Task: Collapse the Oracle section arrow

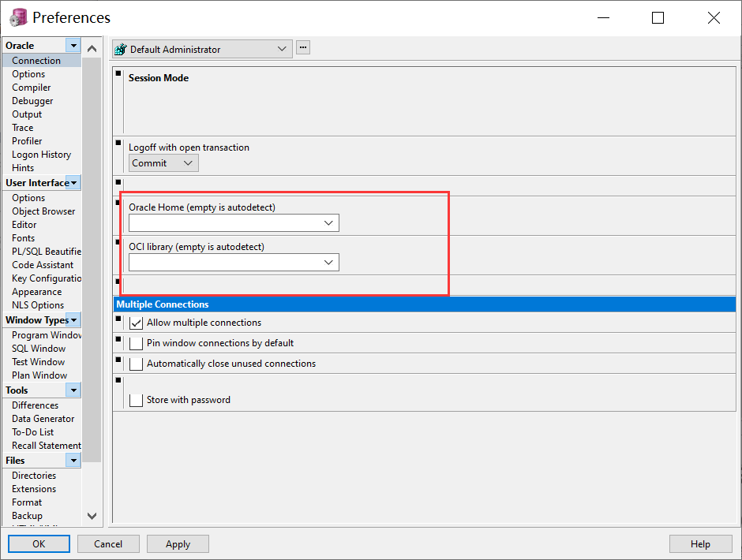Action: [73, 46]
